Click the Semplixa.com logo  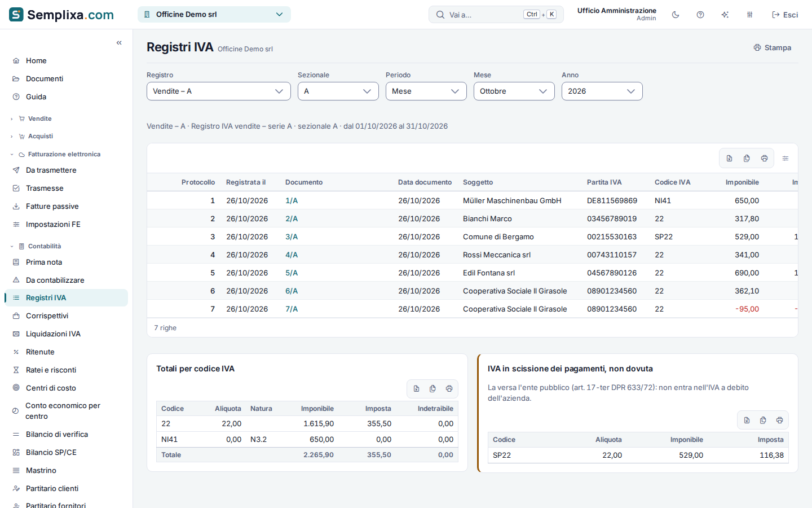[x=61, y=15]
